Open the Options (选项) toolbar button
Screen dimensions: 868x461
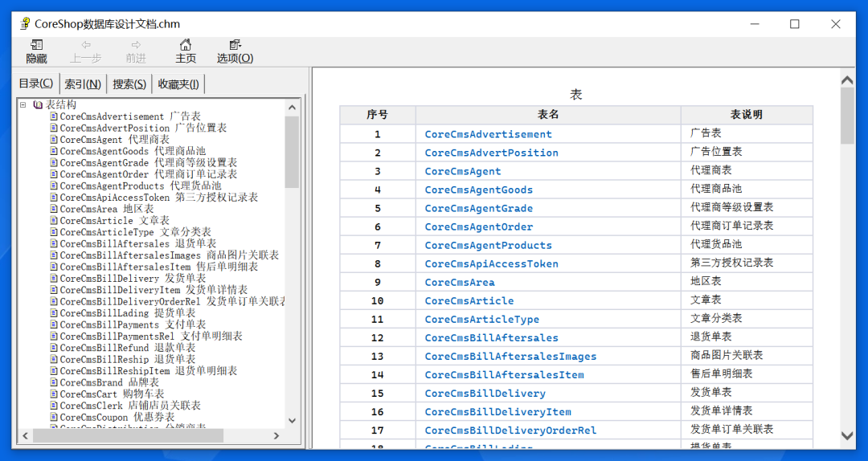(235, 51)
